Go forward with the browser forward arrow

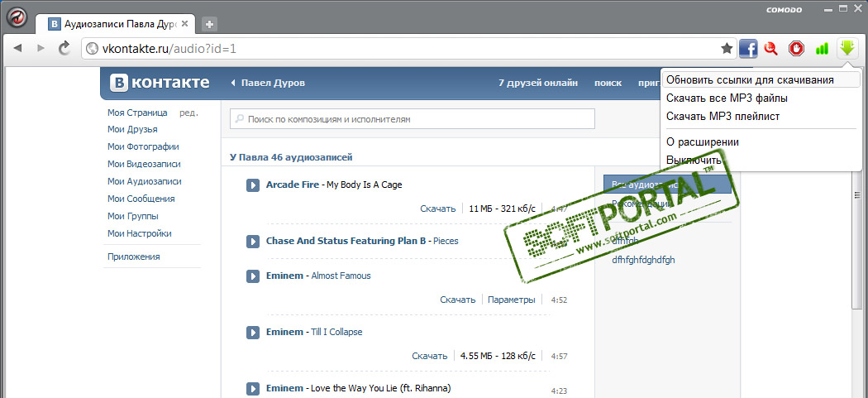(x=41, y=48)
